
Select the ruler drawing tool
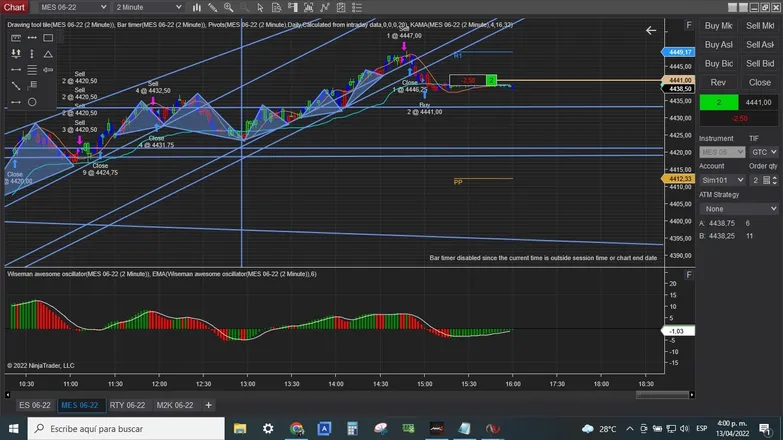(x=16, y=38)
